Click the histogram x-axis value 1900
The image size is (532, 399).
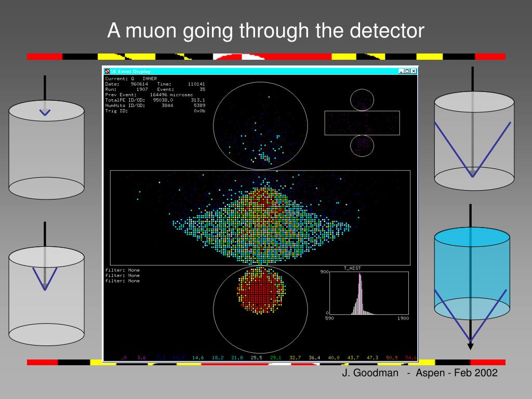403,318
